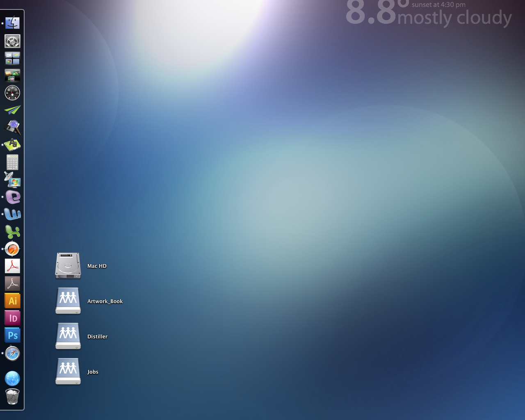Viewport: 525px width, 420px height.
Task: Switch to Microsoft Entourage
Action: tap(12, 197)
